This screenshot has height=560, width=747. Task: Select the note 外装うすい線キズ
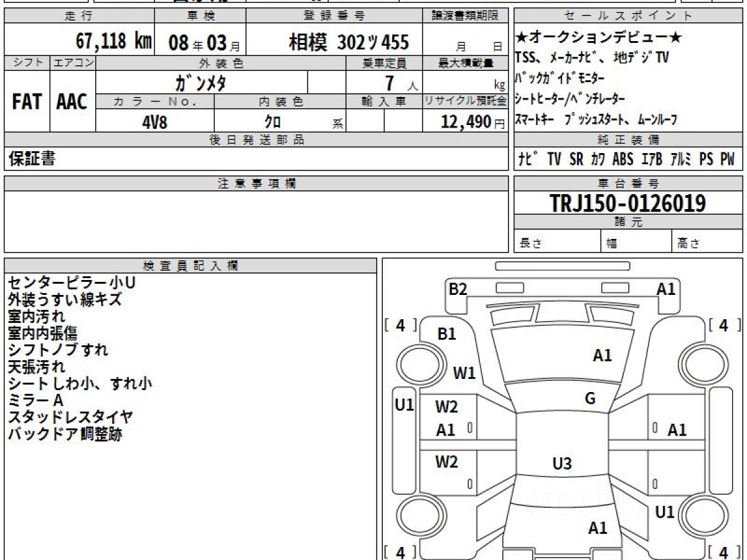(x=65, y=300)
